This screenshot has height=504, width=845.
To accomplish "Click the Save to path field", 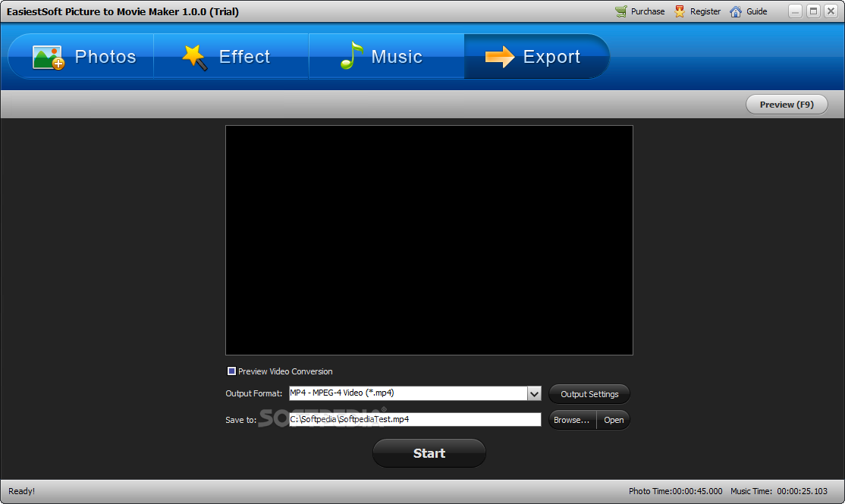I will click(x=415, y=419).
